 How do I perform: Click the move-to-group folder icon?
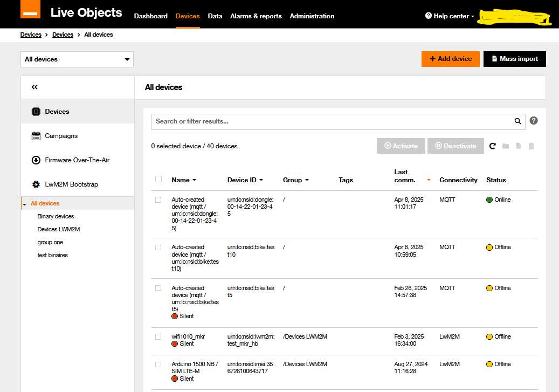pos(506,146)
